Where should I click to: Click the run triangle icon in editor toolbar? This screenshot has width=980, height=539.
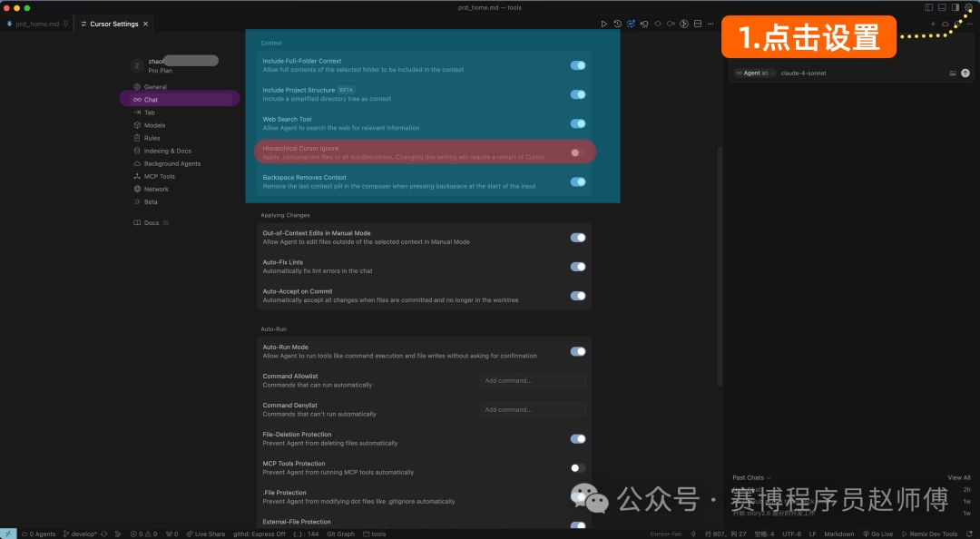(x=603, y=24)
